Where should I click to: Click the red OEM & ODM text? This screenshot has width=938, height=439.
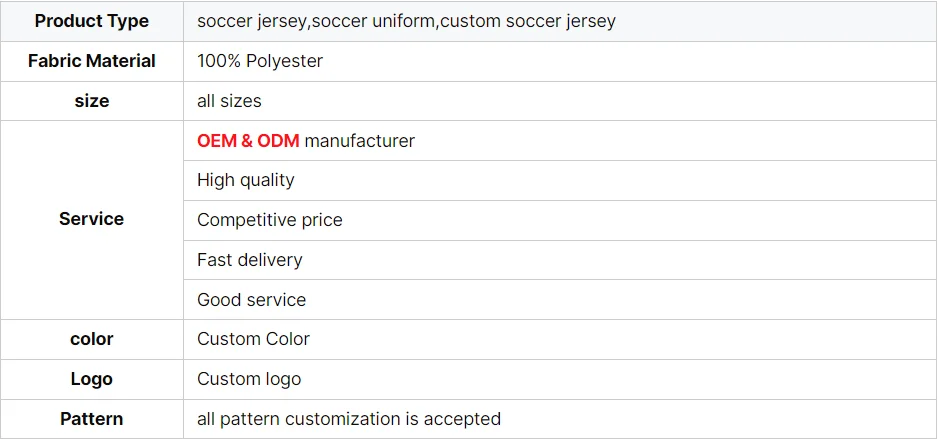coord(248,141)
